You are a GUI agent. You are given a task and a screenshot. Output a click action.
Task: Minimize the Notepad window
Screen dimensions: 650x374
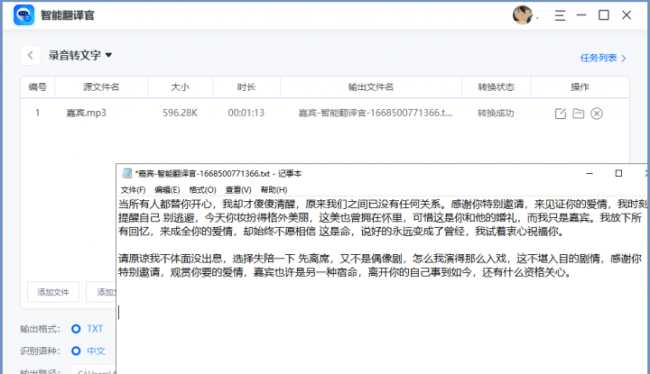pyautogui.click(x=589, y=173)
